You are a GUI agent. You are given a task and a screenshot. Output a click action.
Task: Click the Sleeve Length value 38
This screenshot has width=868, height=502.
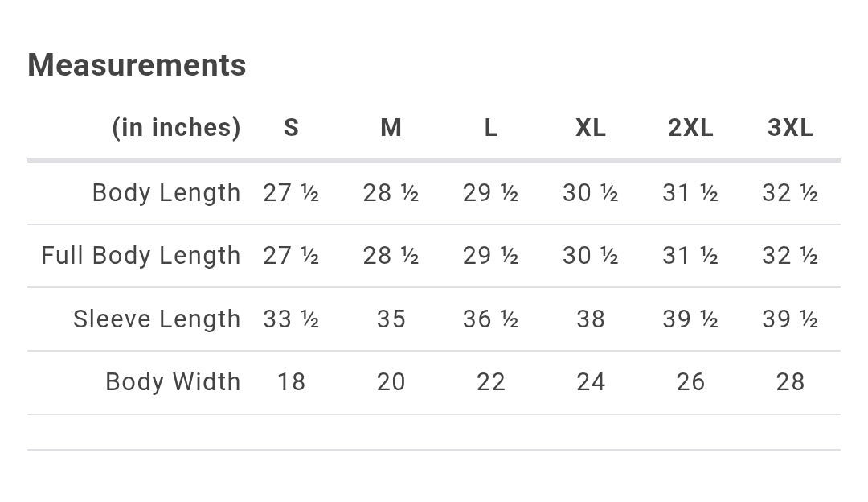pyautogui.click(x=590, y=319)
